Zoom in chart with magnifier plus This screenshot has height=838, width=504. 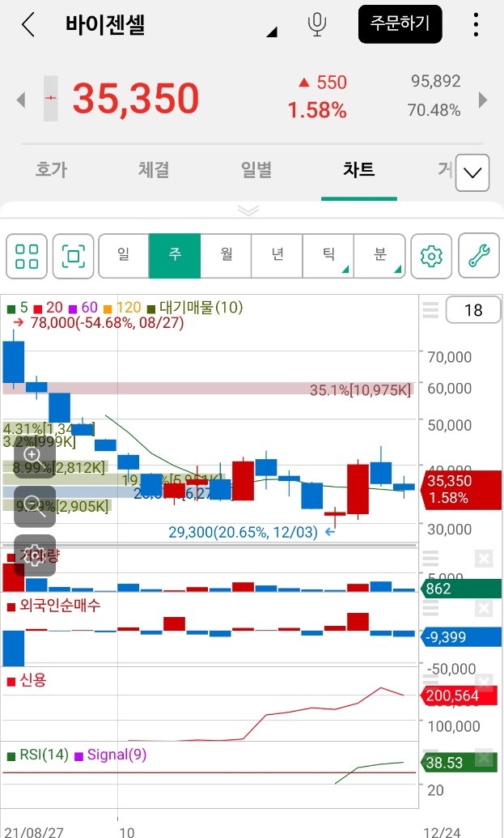[x=34, y=457]
